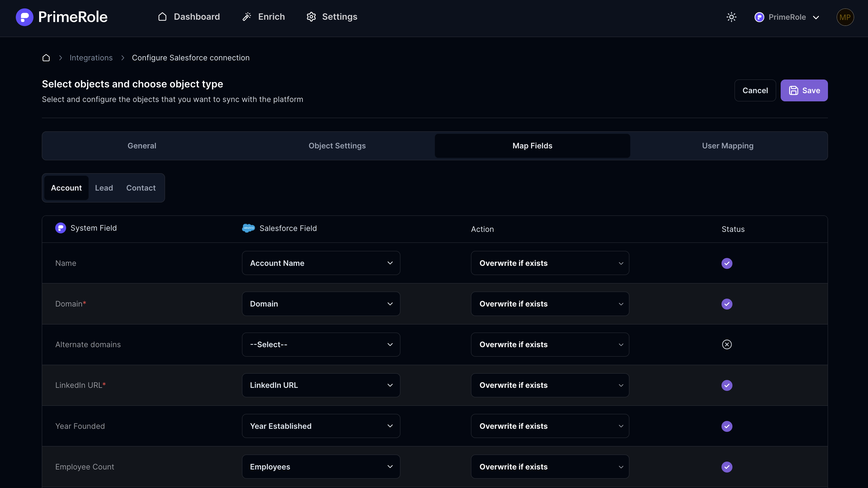
Task: Open the Enrich page
Action: coord(264,17)
